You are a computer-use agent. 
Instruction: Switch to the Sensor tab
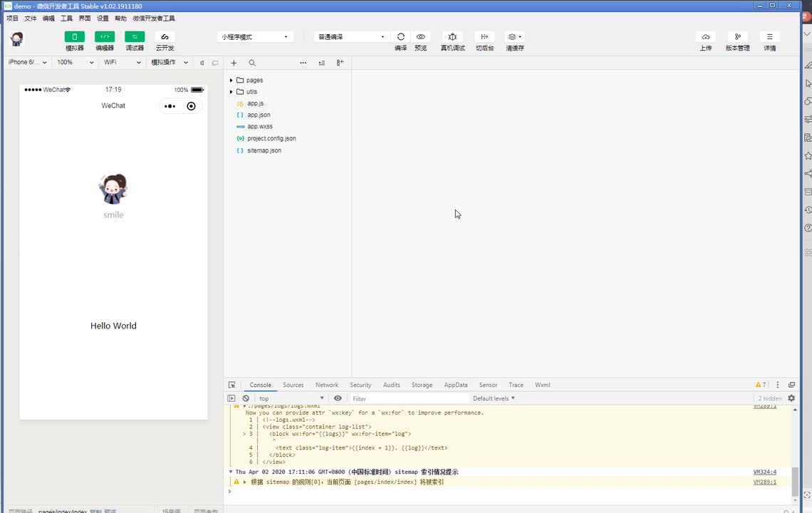click(489, 385)
